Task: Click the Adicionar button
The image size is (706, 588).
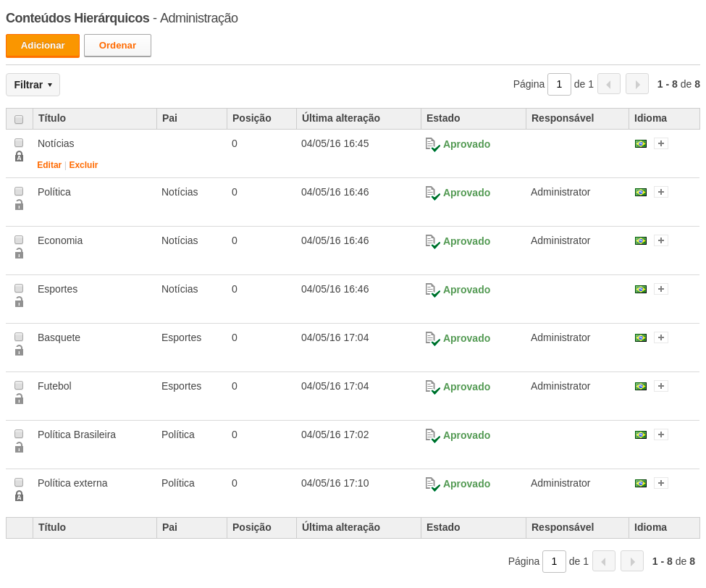Action: [x=43, y=46]
